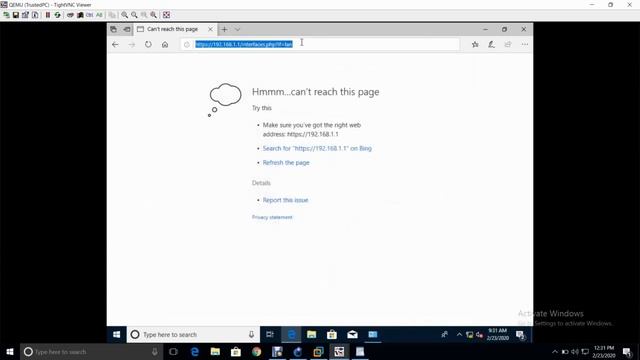This screenshot has height=360, width=640.
Task: Open the host Windows Start menu
Action: [10, 352]
